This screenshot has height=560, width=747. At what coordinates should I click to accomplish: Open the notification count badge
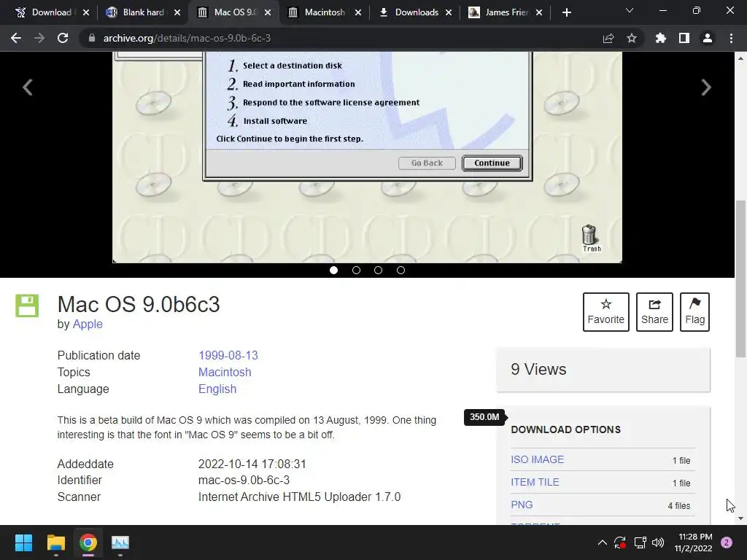click(x=727, y=542)
